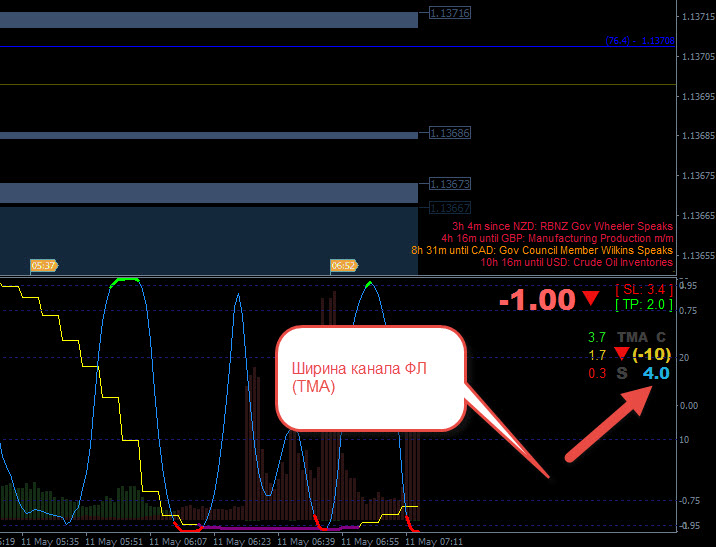Screen dimensions: 716x547
Task: Click the red down triangle next to (-10)
Action: pyautogui.click(x=621, y=353)
